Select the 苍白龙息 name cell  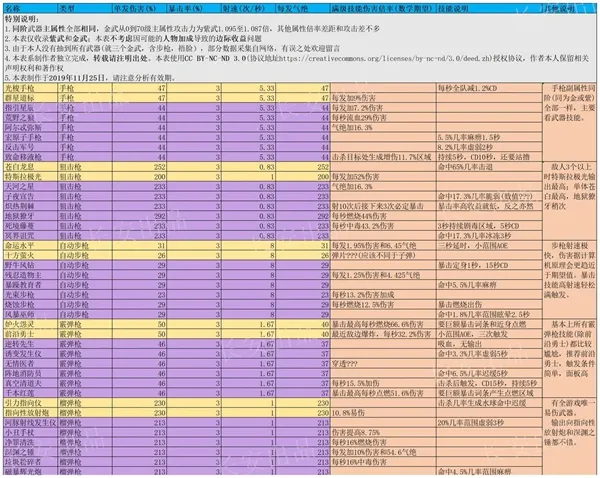[x=30, y=167]
